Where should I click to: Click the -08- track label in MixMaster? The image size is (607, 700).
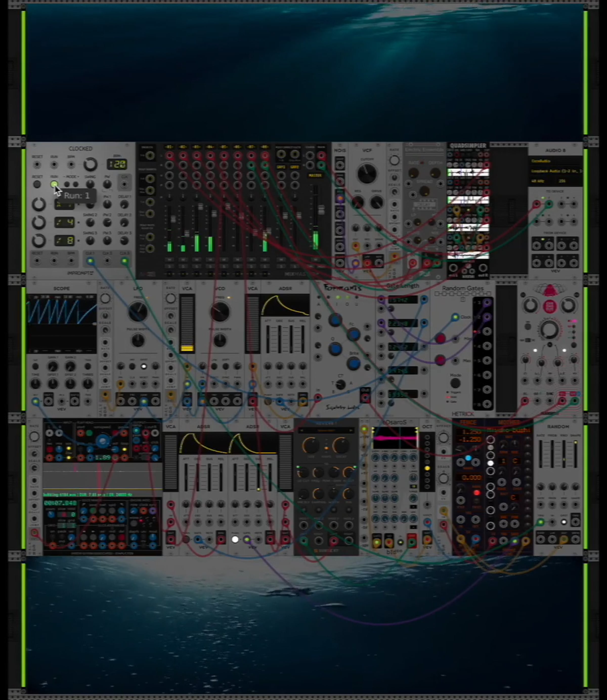pyautogui.click(x=265, y=147)
